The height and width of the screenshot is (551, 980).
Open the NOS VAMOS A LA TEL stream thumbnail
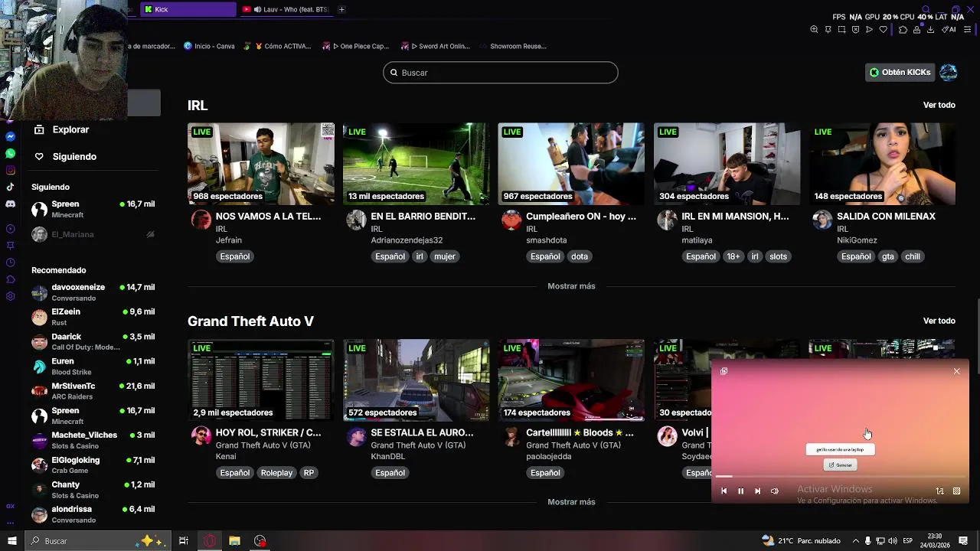coord(261,164)
